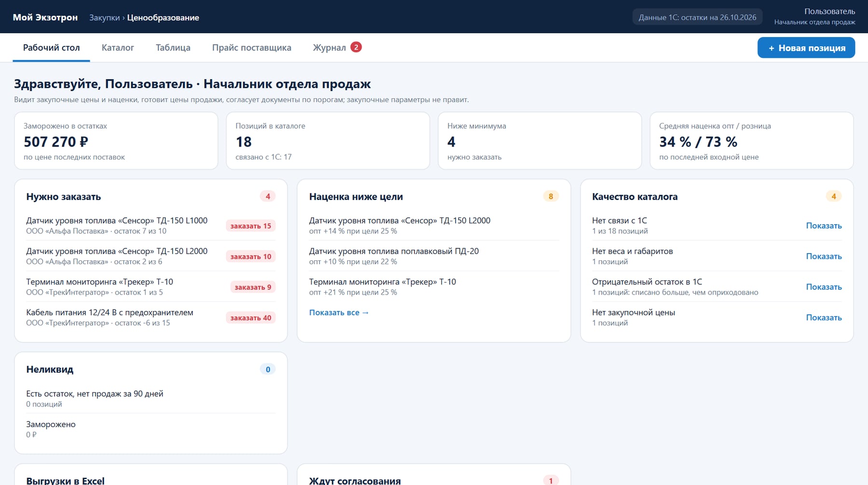This screenshot has width=868, height=485.
Task: Click the Мой Экзотрон logo
Action: click(x=45, y=17)
